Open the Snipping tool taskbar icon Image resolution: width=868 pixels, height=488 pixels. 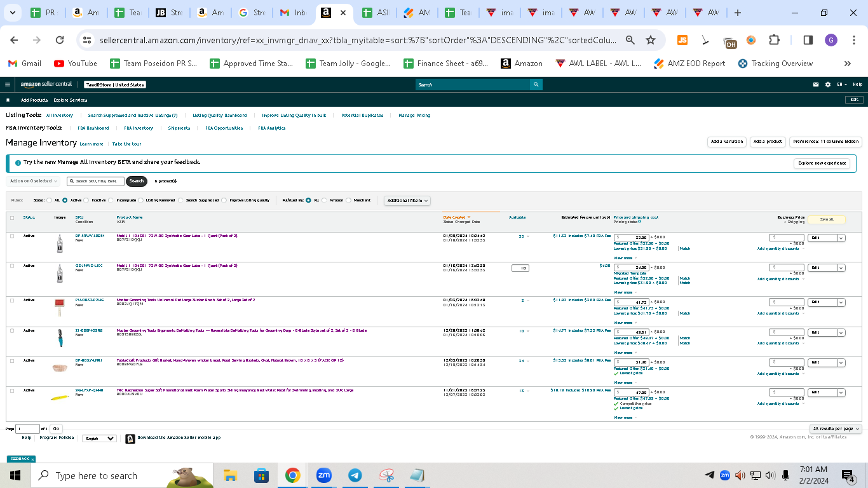click(x=386, y=475)
